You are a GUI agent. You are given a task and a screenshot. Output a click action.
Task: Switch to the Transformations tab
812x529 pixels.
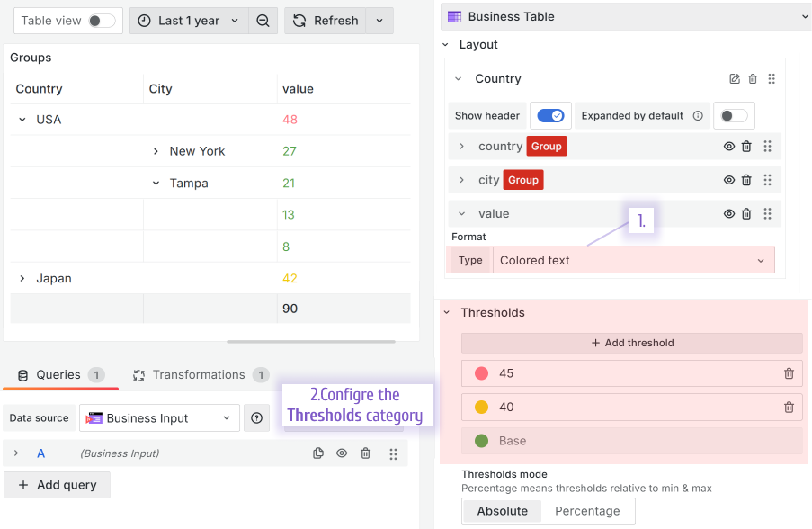(x=198, y=375)
